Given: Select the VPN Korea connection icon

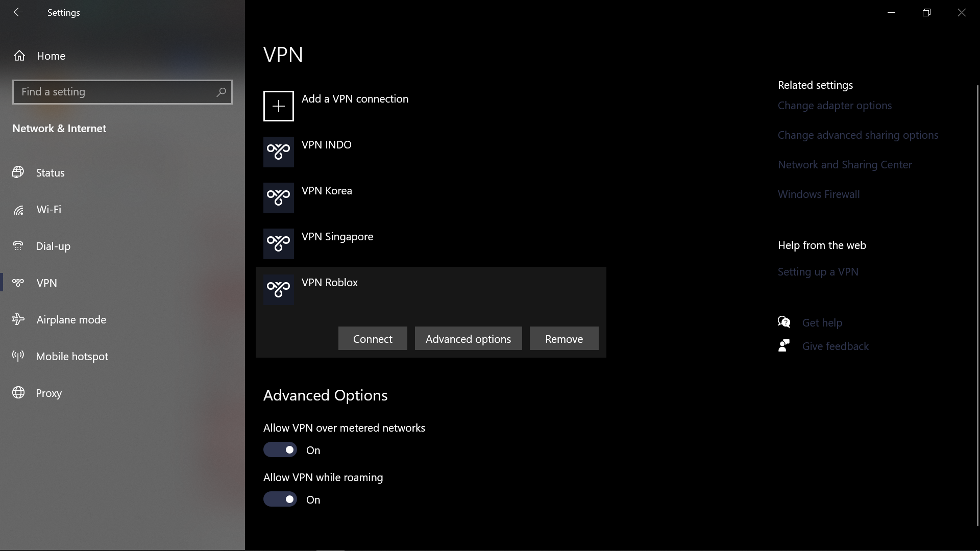Looking at the screenshot, I should [278, 198].
